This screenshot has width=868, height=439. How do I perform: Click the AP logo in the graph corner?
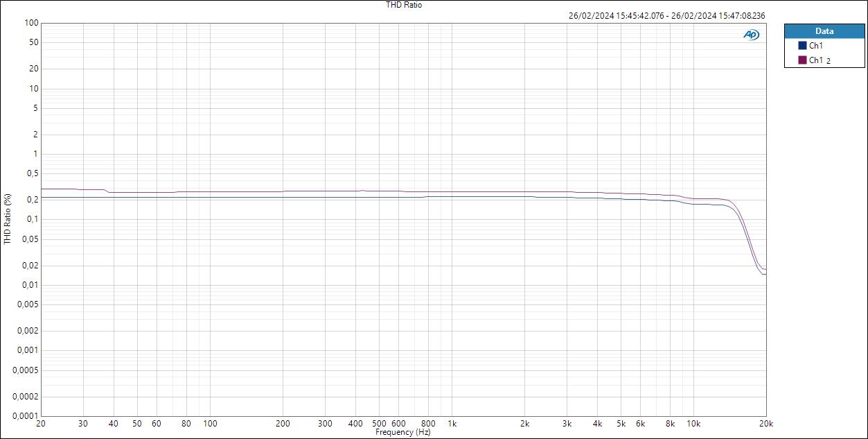[x=751, y=33]
